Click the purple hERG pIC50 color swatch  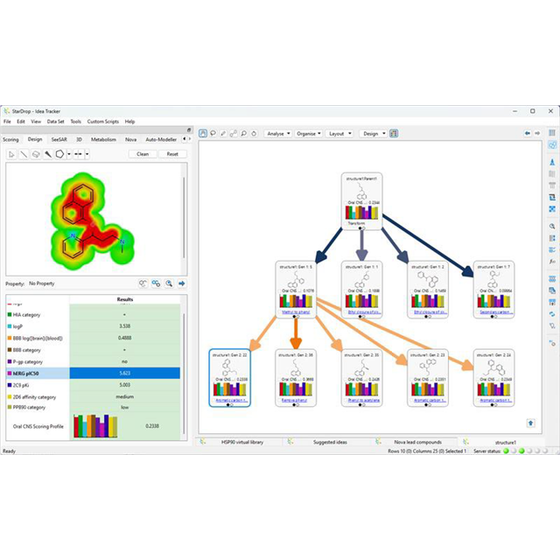(x=10, y=373)
